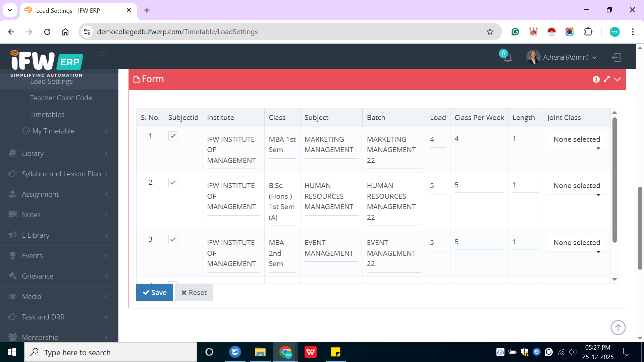Screen dimensions: 644x362
Task: Uncheck SubjectId checkbox for row 1
Action: point(173,136)
